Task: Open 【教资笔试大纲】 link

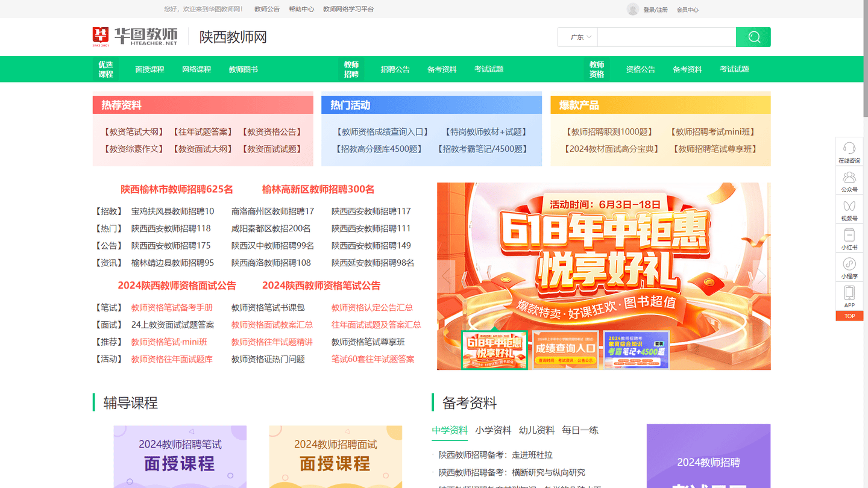Action: pyautogui.click(x=134, y=132)
